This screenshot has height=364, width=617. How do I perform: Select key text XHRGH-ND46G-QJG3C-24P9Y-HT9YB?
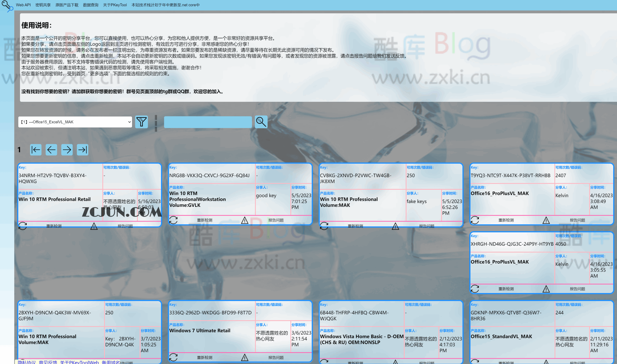512,244
